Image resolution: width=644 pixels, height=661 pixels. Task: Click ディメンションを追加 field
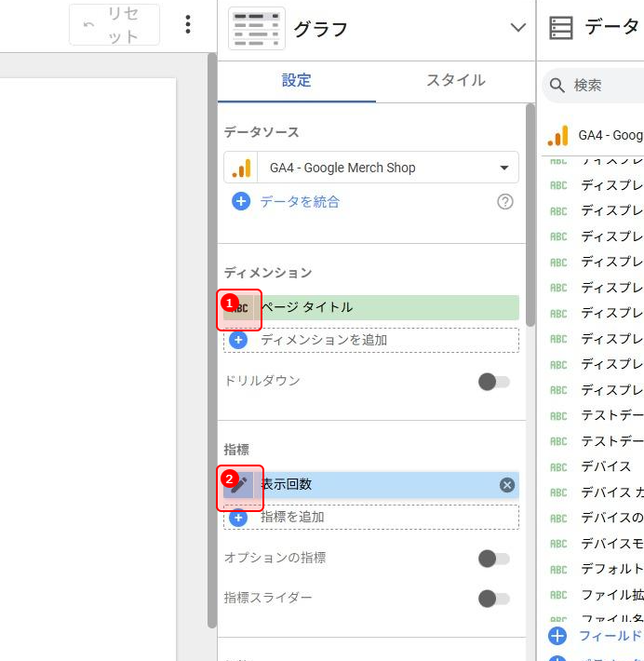pyautogui.click(x=372, y=341)
